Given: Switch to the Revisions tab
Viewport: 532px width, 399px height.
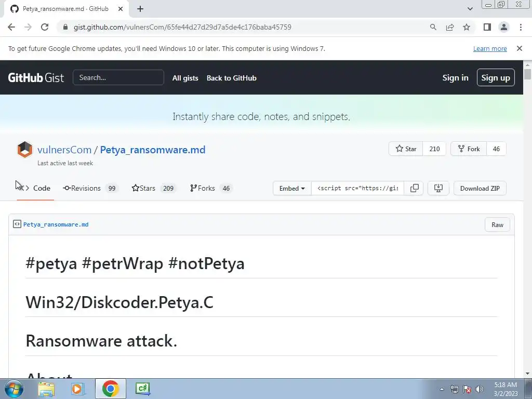Looking at the screenshot, I should point(90,188).
